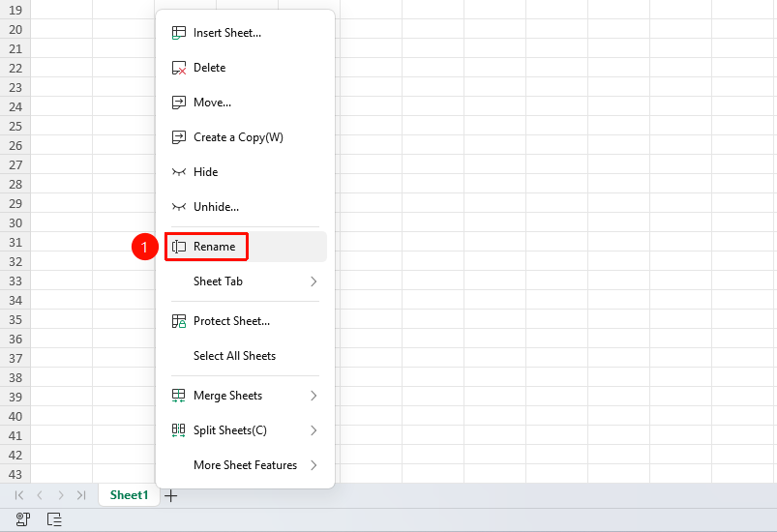Add a new sheet with plus button
This screenshot has width=777, height=532.
(170, 495)
